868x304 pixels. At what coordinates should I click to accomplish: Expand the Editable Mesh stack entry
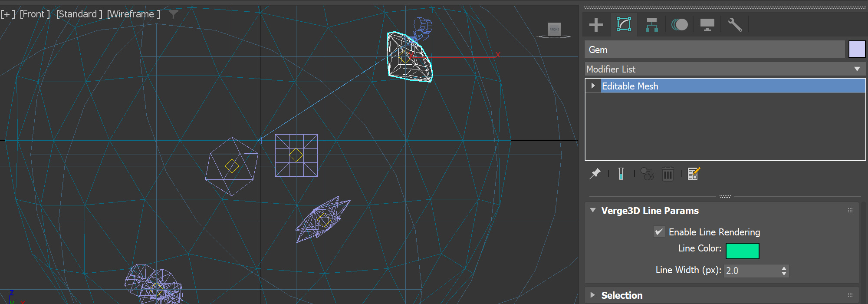593,86
